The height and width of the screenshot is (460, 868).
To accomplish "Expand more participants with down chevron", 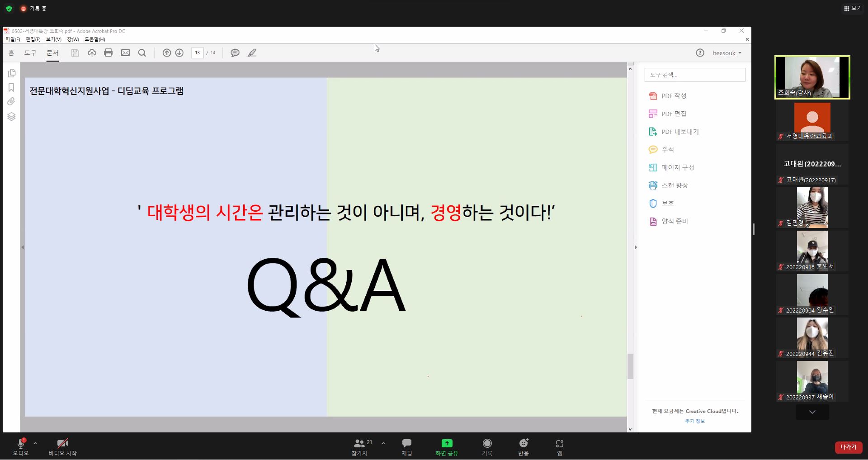I will click(x=812, y=412).
